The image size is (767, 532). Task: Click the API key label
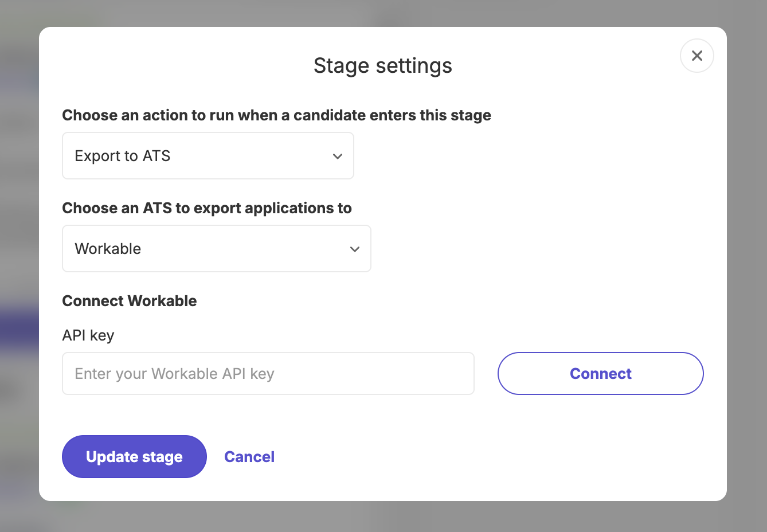[88, 335]
